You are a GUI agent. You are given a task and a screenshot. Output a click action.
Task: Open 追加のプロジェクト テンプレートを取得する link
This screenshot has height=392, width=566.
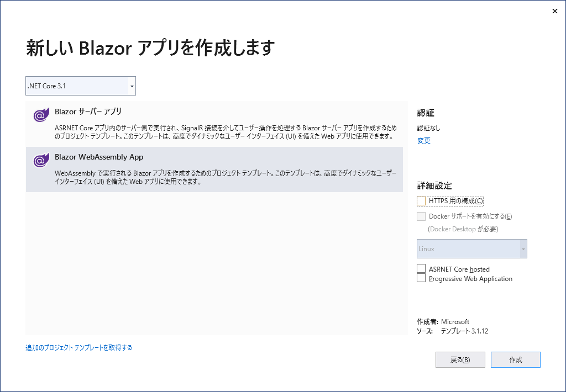[78, 348]
